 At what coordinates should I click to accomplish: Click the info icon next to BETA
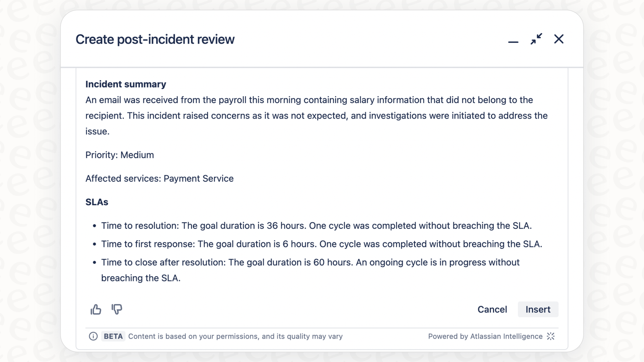pos(93,336)
